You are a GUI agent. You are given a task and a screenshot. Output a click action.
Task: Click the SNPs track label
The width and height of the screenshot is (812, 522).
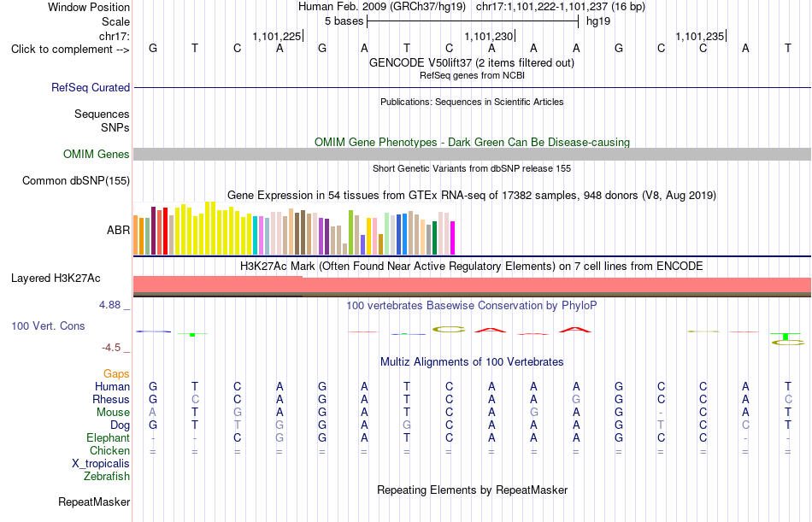click(115, 127)
